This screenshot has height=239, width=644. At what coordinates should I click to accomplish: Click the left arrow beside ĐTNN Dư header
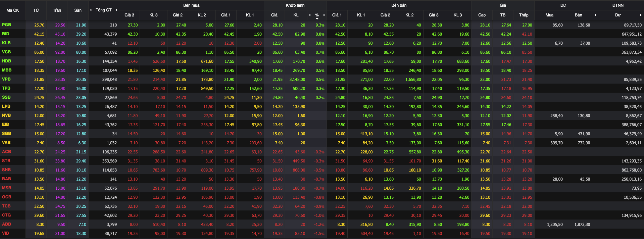coord(595,15)
